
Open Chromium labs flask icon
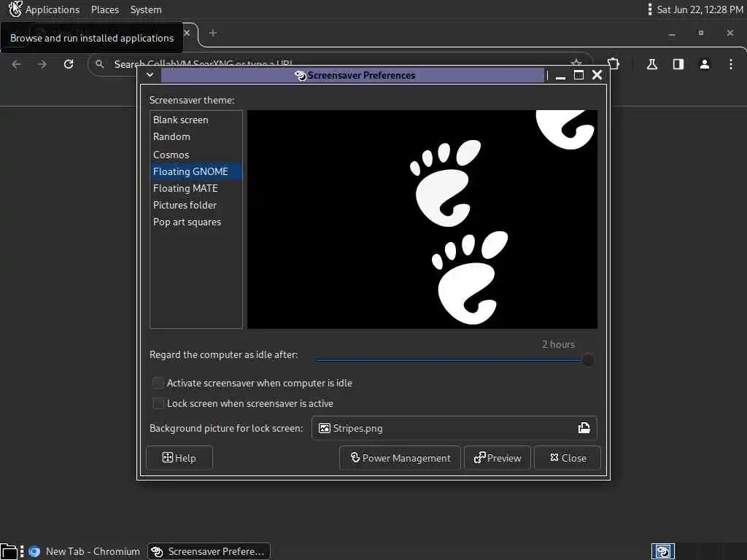click(652, 64)
